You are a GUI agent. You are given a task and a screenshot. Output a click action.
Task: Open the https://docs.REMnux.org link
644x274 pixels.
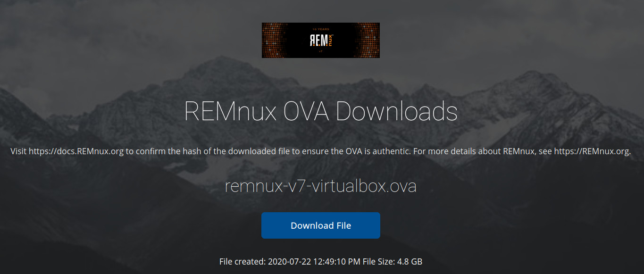[x=75, y=151]
